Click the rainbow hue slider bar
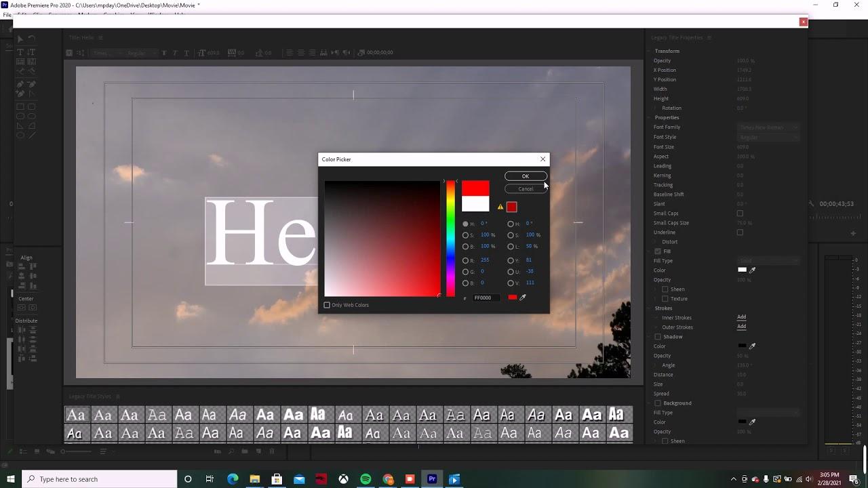This screenshot has width=868, height=488. pos(450,239)
